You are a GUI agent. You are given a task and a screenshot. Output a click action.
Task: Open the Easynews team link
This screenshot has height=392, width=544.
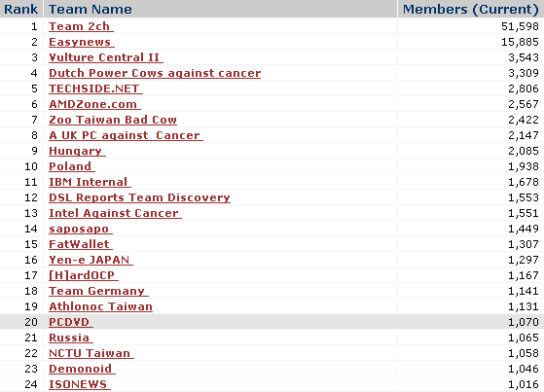pos(82,42)
